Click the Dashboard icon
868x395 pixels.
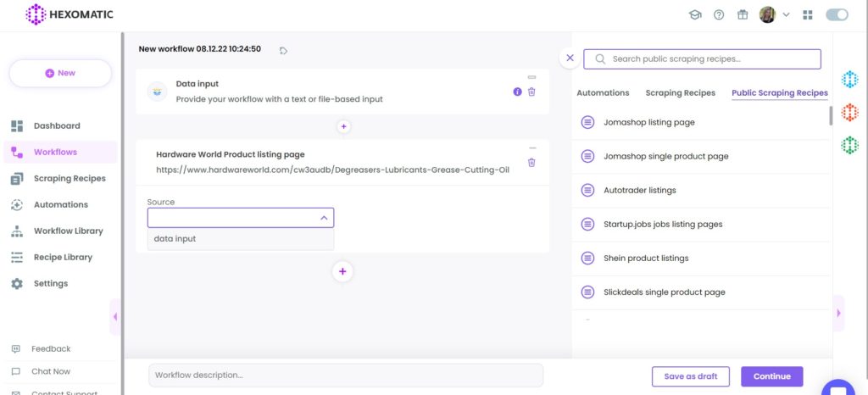(x=17, y=125)
